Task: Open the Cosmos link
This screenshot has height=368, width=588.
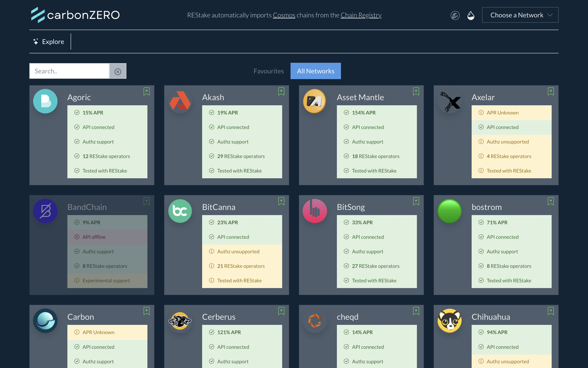Action: pos(284,15)
